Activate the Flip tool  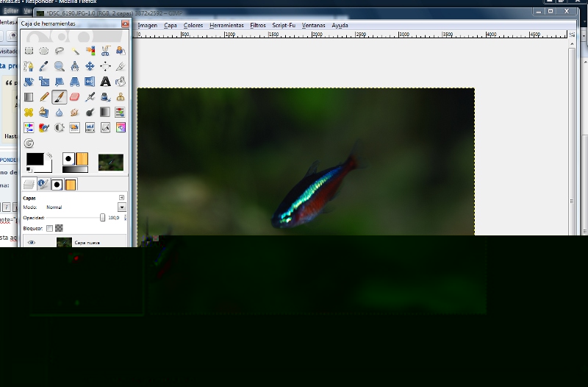[90, 82]
